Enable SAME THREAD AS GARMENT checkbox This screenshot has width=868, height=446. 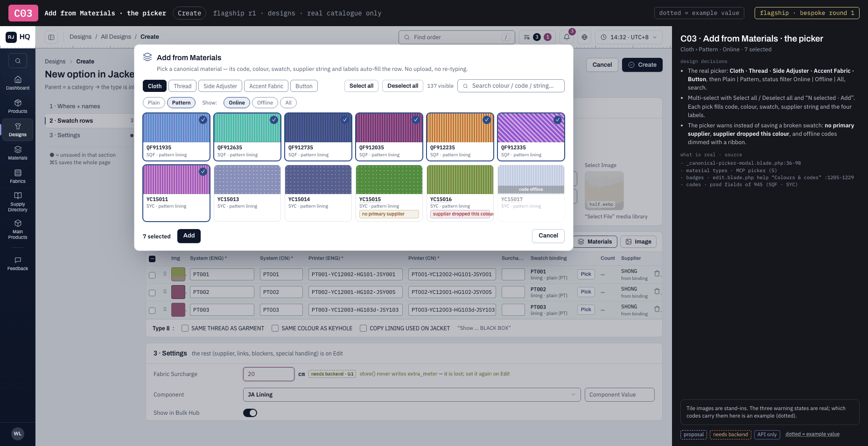[x=185, y=328]
